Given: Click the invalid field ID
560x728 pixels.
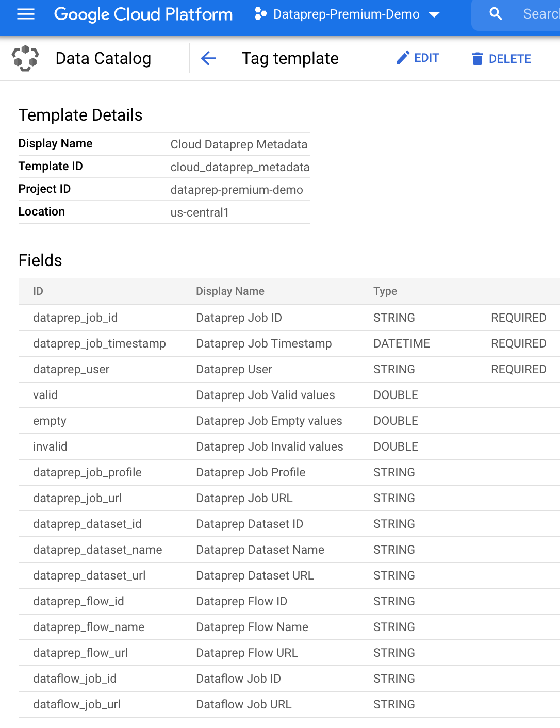Looking at the screenshot, I should (50, 446).
